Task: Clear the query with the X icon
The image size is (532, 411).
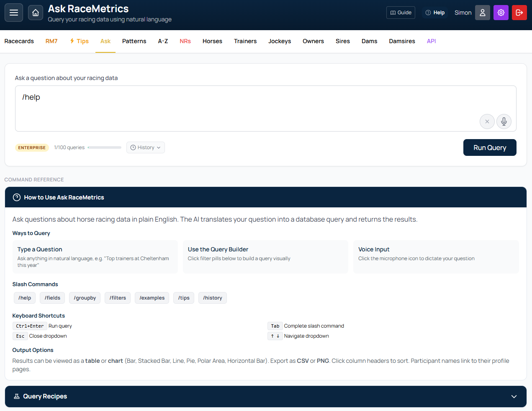Action: 487,121
